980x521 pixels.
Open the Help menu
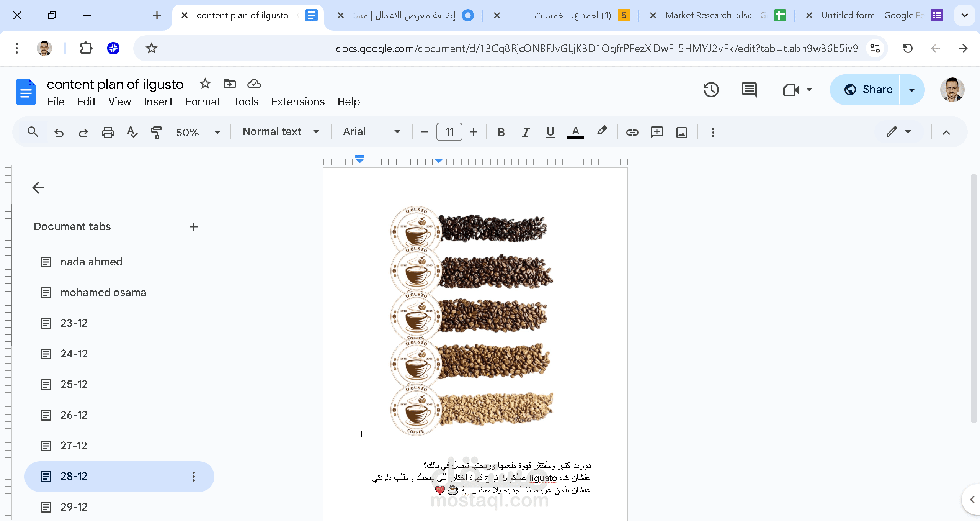[x=348, y=102]
